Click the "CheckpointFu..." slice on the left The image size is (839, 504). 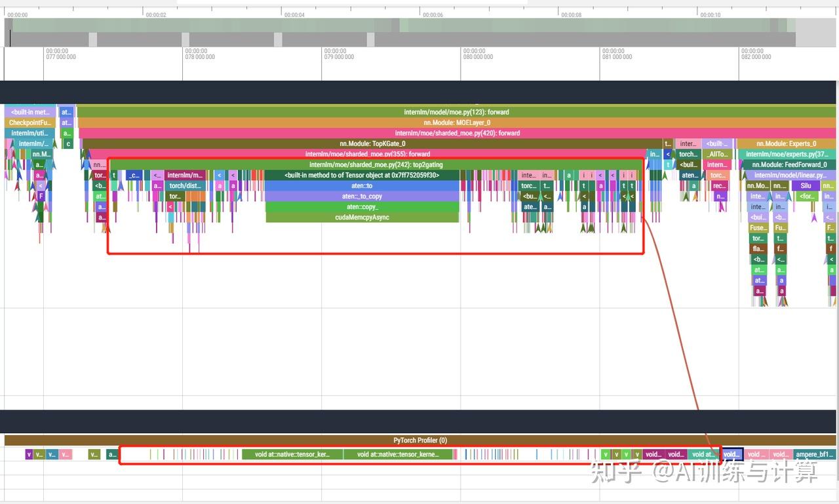pyautogui.click(x=30, y=123)
